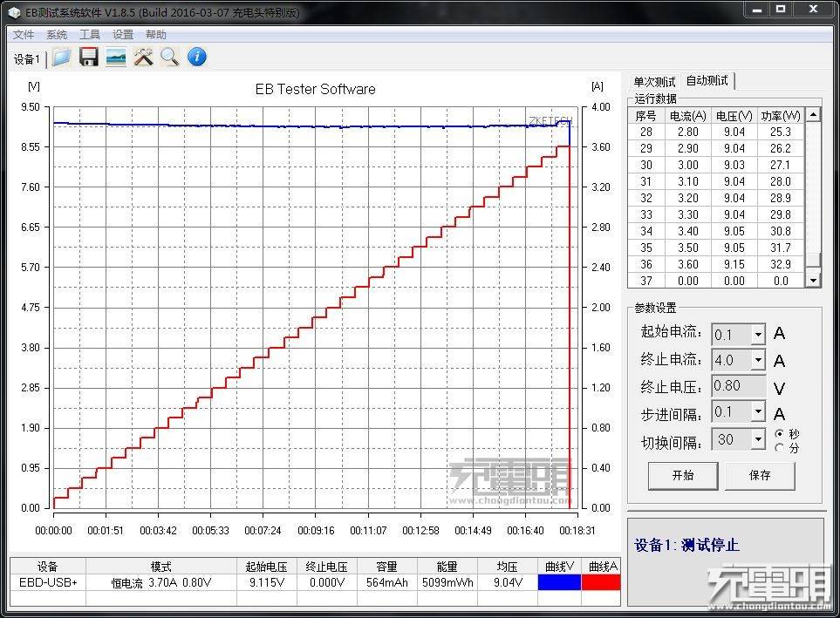
Task: Click the save data floppy disk icon
Action: coord(88,56)
